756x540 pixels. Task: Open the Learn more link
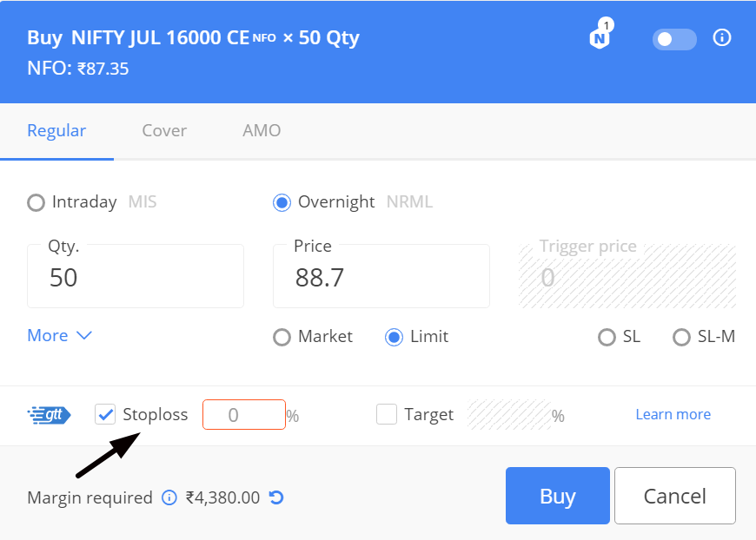point(673,414)
